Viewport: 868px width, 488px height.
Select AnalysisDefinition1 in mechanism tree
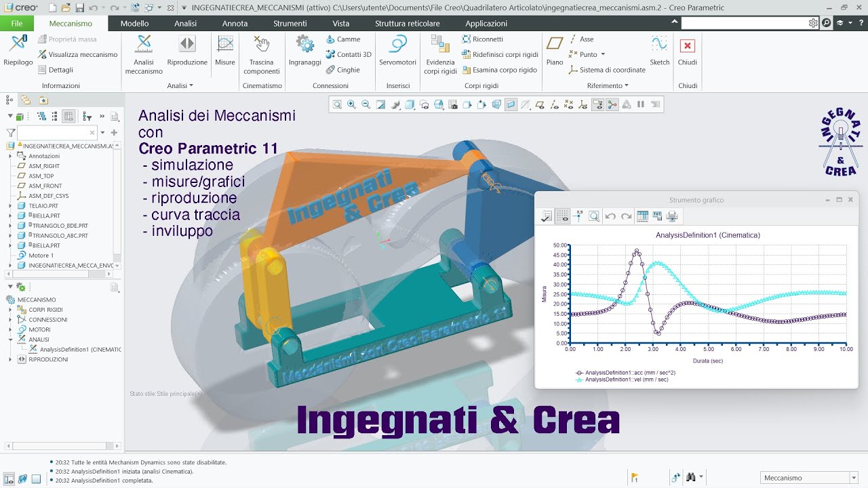[x=75, y=350]
